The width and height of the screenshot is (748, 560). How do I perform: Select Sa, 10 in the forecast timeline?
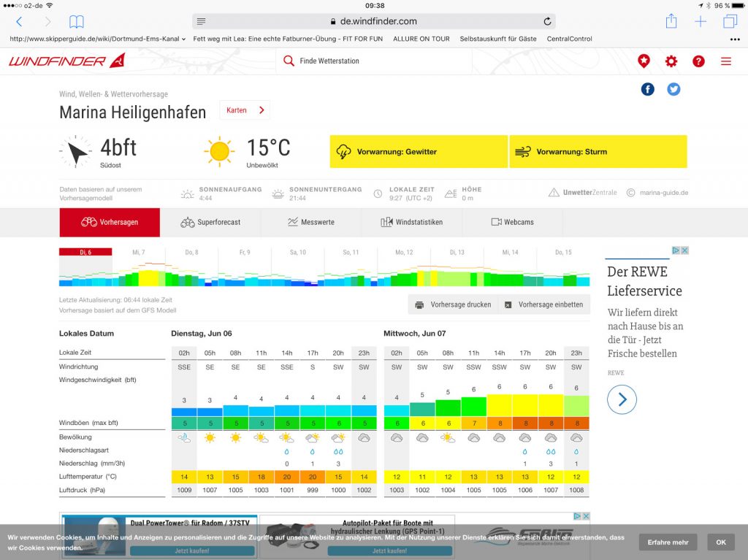[x=297, y=253]
